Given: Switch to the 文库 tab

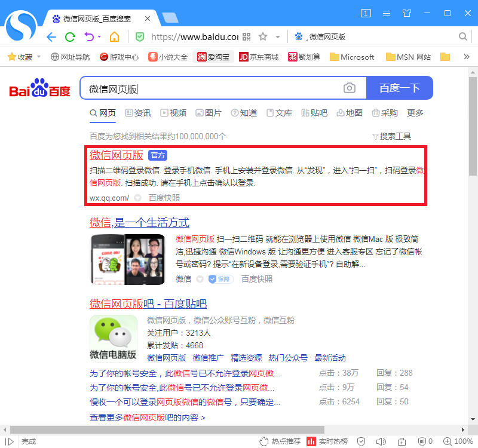Looking at the screenshot, I should (x=279, y=113).
